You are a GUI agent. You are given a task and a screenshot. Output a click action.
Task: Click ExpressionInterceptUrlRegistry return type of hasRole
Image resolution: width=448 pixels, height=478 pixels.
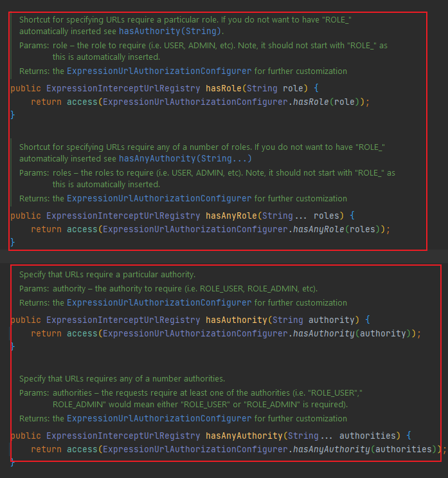(x=123, y=88)
